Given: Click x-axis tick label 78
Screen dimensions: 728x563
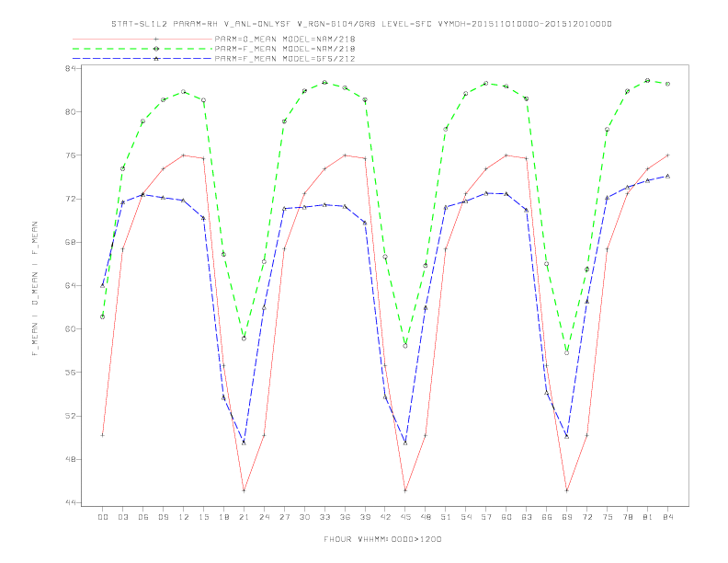Looking at the screenshot, I should point(628,517).
